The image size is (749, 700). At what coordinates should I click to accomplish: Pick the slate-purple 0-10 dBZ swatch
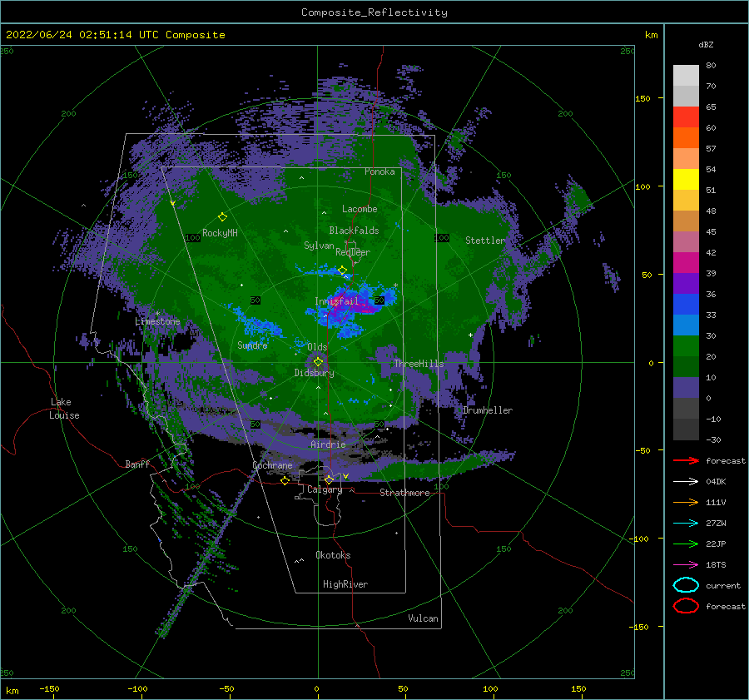click(x=686, y=388)
